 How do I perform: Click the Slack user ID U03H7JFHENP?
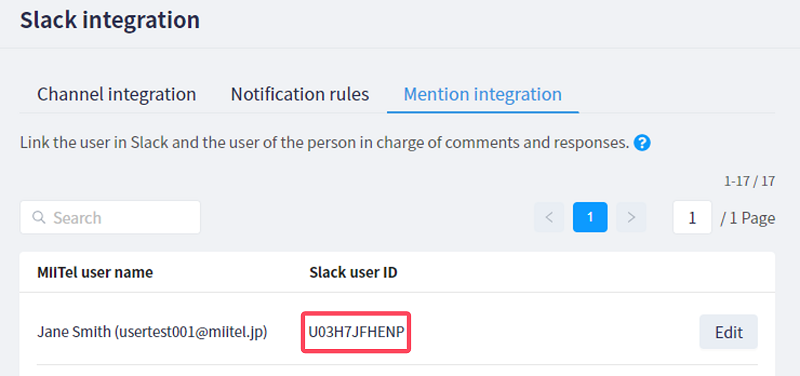click(x=356, y=332)
